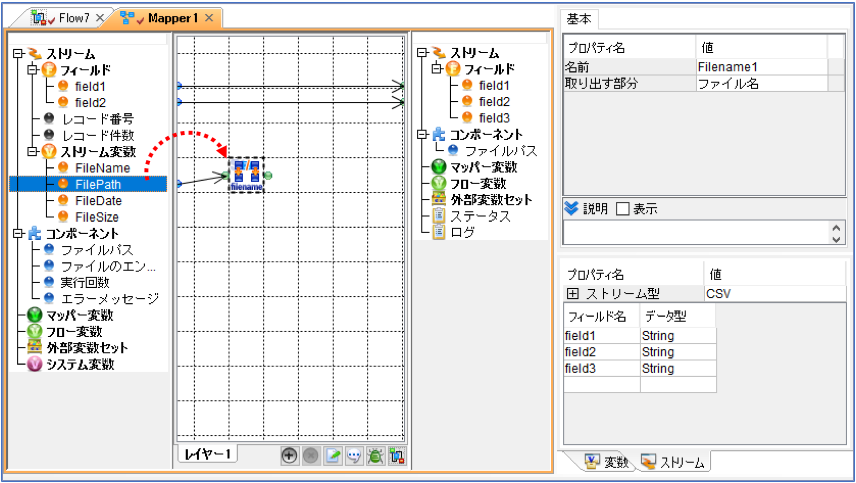Image resolution: width=856 pixels, height=483 pixels.
Task: Select レコード番号 in the input tree
Action: coord(98,118)
